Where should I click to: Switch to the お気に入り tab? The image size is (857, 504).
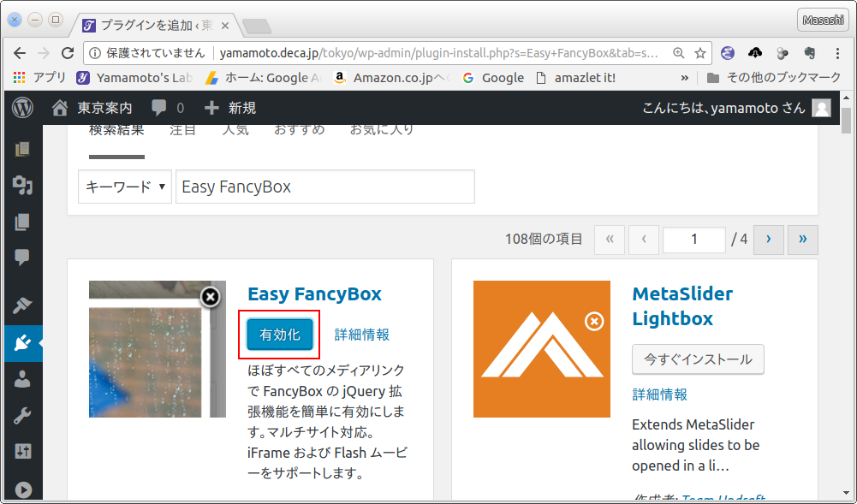(x=382, y=130)
